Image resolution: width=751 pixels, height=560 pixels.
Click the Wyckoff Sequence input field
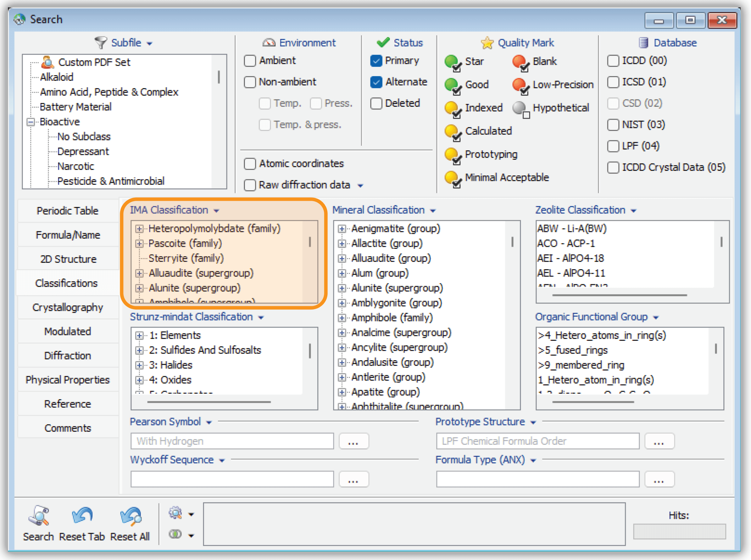232,479
